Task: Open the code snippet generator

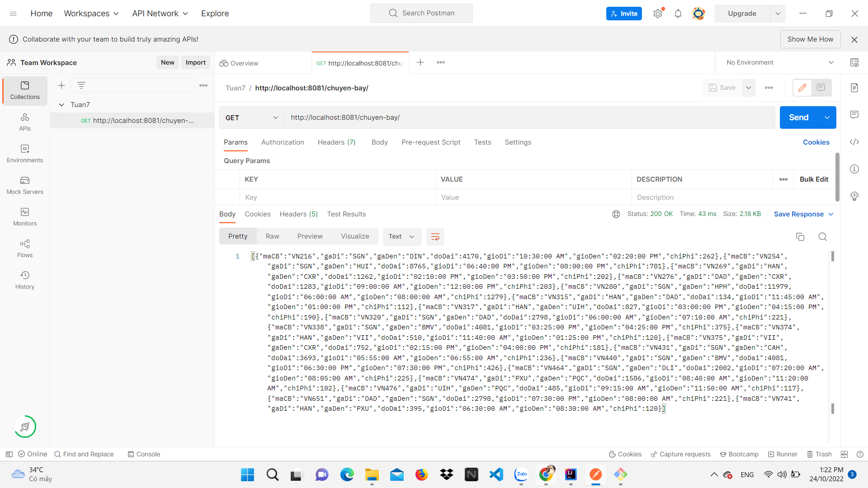Action: 854,142
